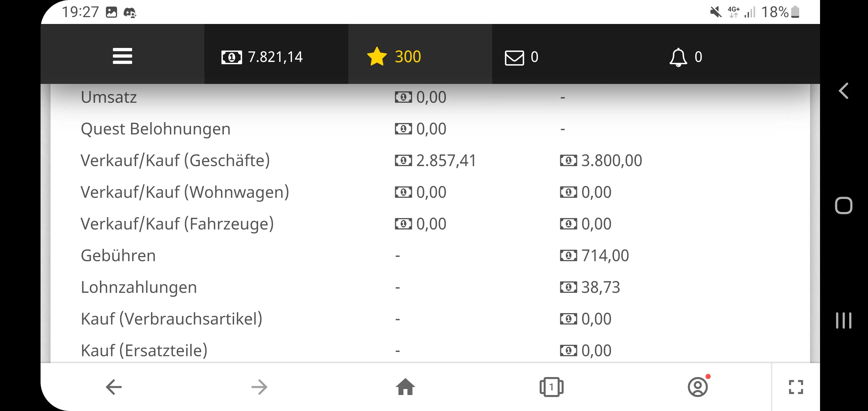This screenshot has width=868, height=411.
Task: Open the browser tabs switcher
Action: (x=551, y=387)
